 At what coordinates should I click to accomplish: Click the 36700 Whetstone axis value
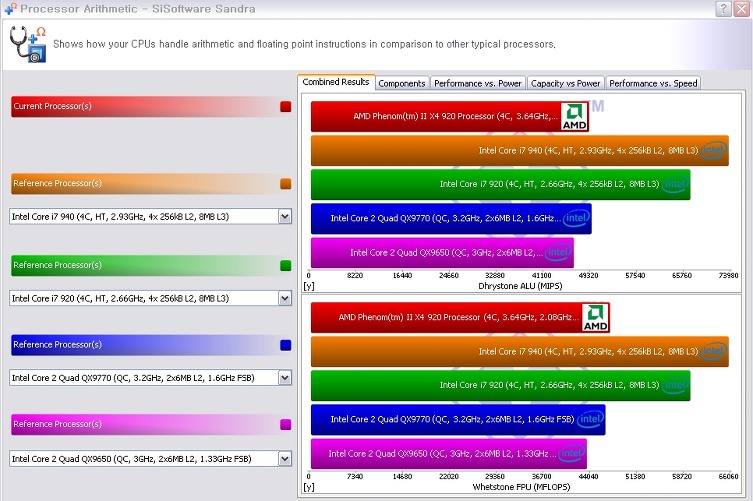[x=541, y=477]
